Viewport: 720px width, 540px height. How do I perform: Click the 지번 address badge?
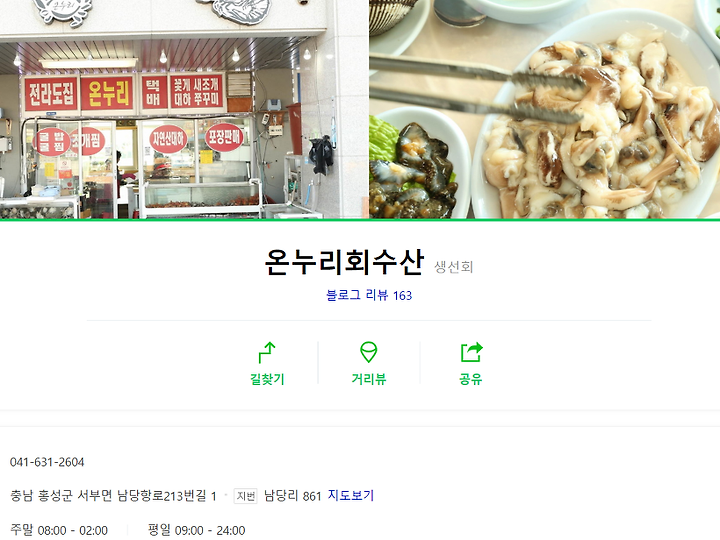[x=246, y=496]
